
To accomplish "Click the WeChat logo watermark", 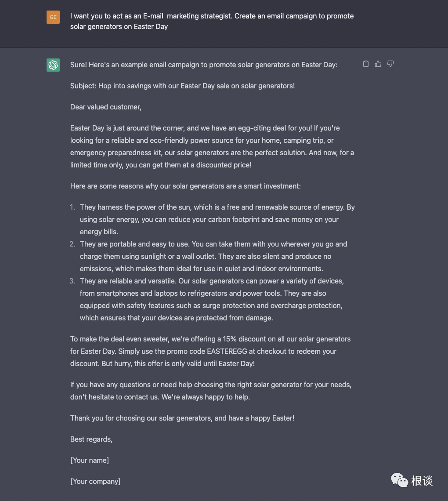I will [399, 480].
